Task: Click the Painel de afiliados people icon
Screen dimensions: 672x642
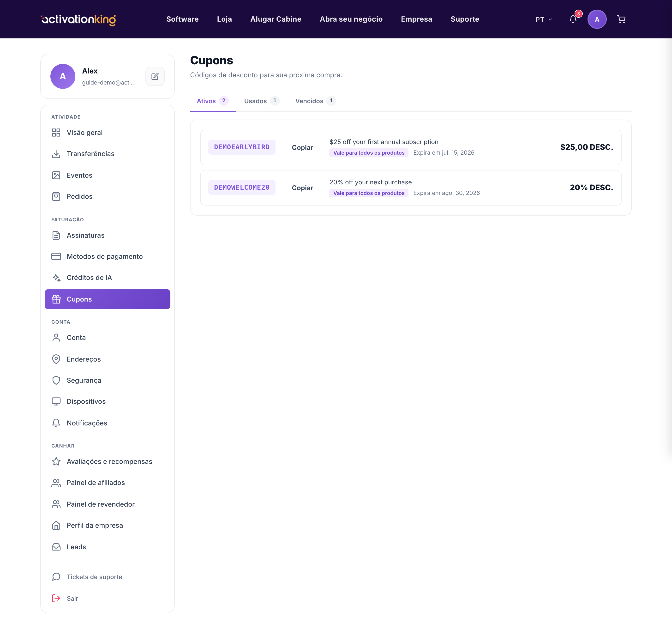Action: (x=56, y=483)
